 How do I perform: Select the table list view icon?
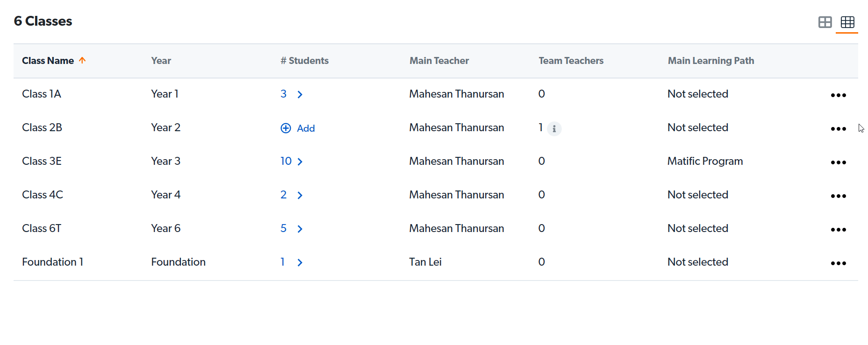847,22
